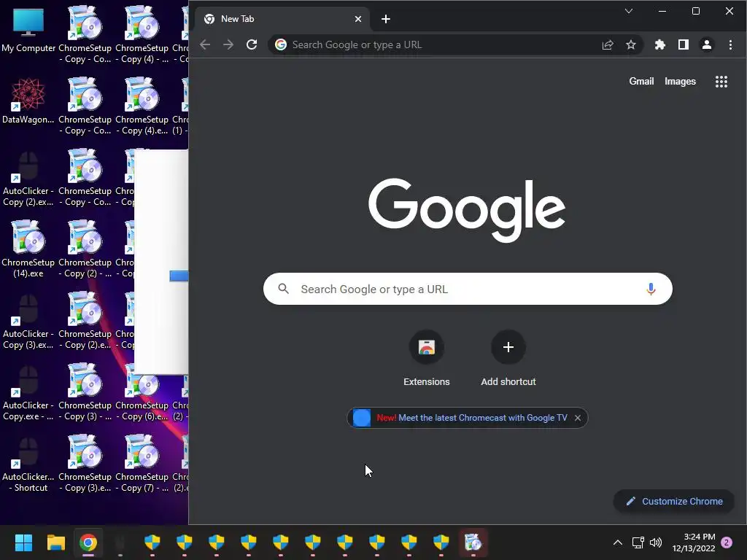Show hidden system tray icons

(617, 542)
